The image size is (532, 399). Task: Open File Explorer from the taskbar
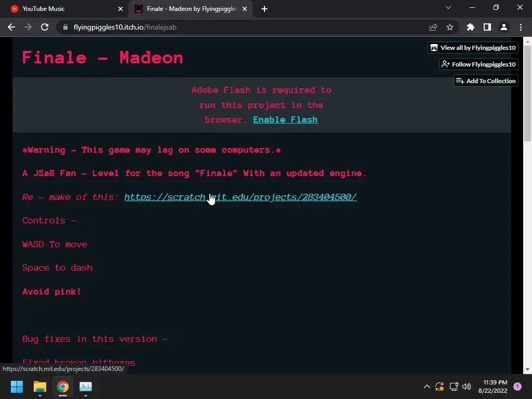coord(39,387)
